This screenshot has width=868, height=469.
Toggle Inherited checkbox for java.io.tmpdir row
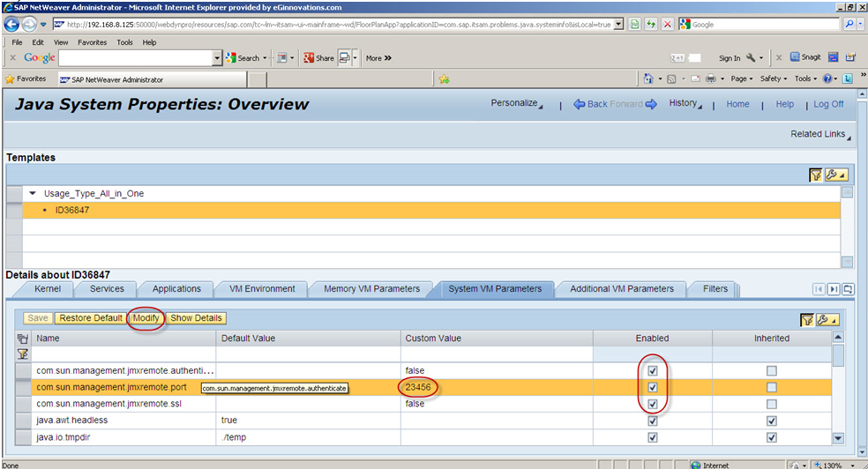tap(772, 437)
